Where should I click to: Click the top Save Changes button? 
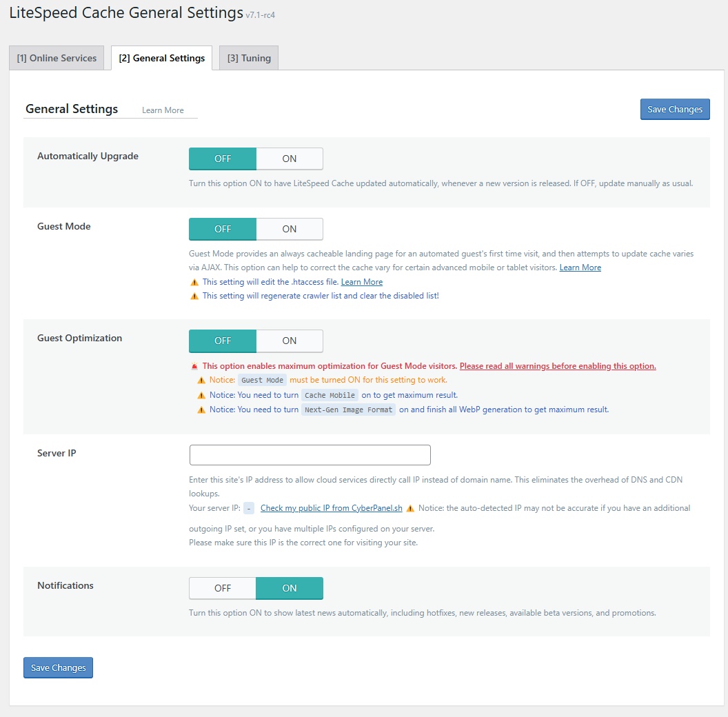[675, 109]
